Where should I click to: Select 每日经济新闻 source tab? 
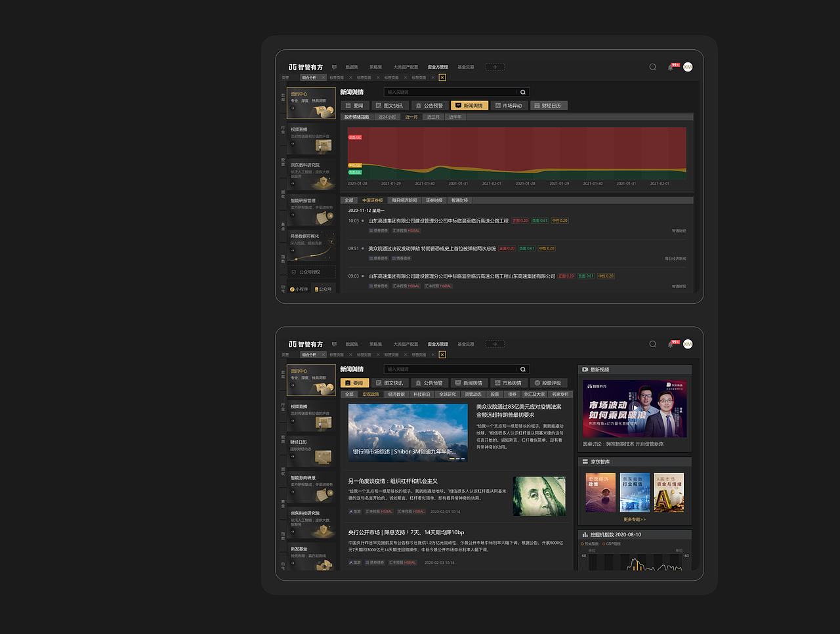[404, 200]
